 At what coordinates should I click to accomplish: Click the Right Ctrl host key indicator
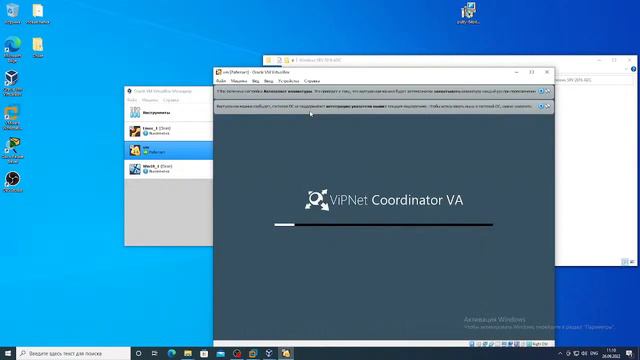click(x=540, y=344)
